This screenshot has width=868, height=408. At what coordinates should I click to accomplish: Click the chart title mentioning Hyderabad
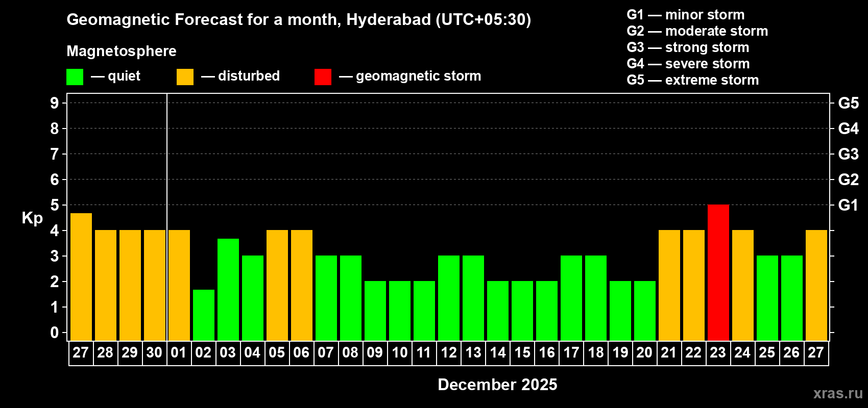(299, 19)
